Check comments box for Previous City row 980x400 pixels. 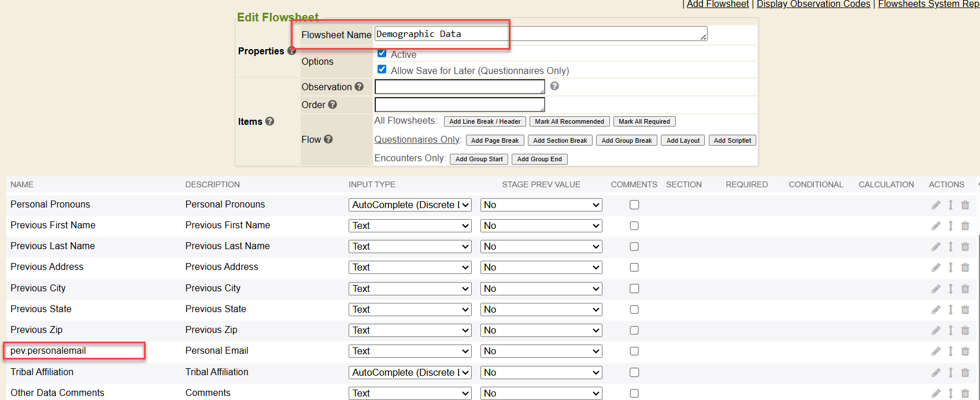(634, 288)
